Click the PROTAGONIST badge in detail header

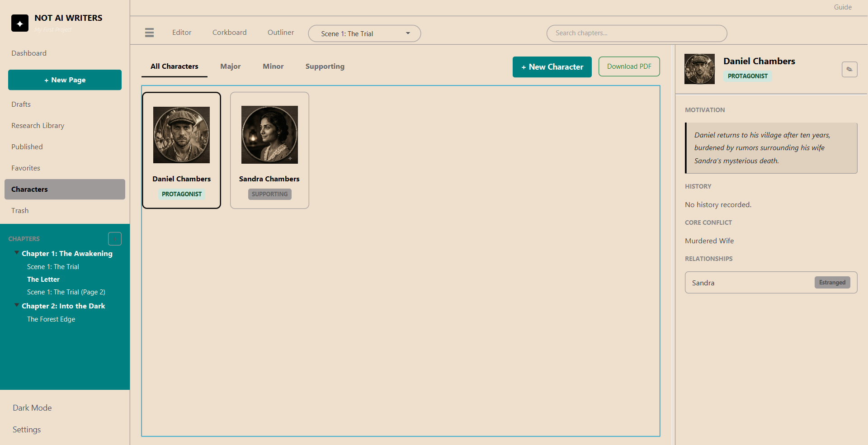(x=748, y=76)
